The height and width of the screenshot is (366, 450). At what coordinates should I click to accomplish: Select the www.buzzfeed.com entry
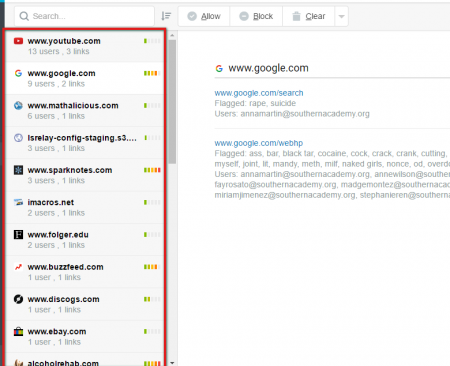(x=85, y=272)
